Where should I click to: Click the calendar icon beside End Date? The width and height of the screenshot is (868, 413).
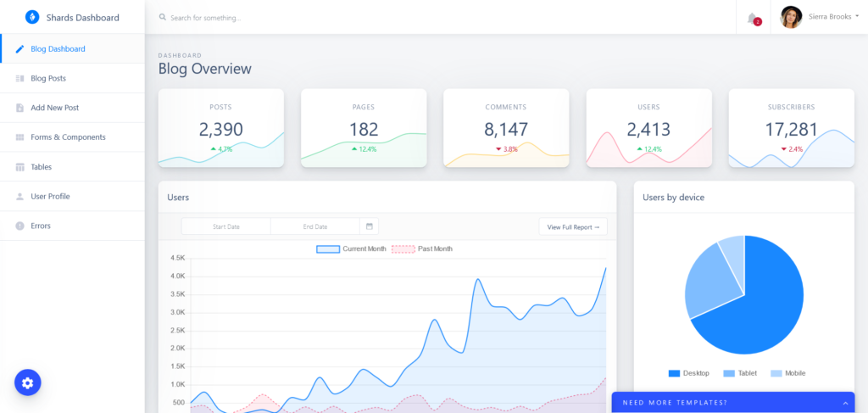click(x=370, y=226)
